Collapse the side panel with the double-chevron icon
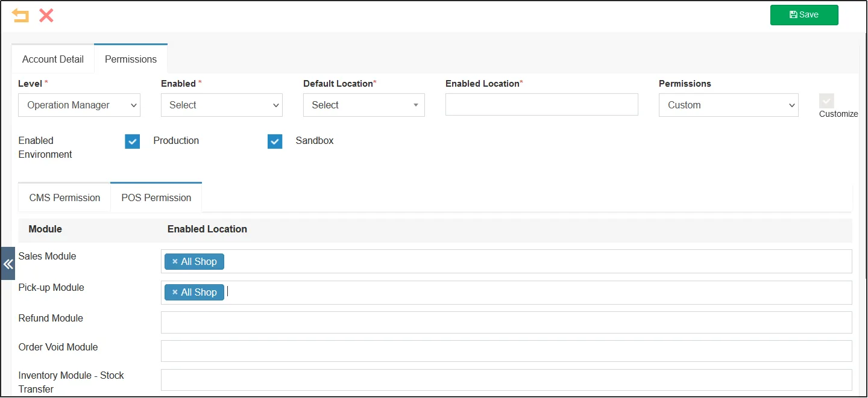The image size is (868, 398). (x=8, y=264)
